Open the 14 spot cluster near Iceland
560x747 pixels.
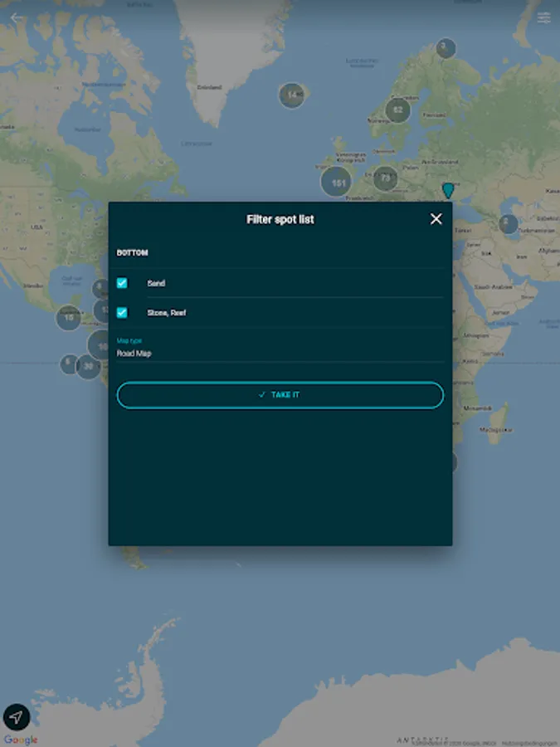[x=291, y=95]
